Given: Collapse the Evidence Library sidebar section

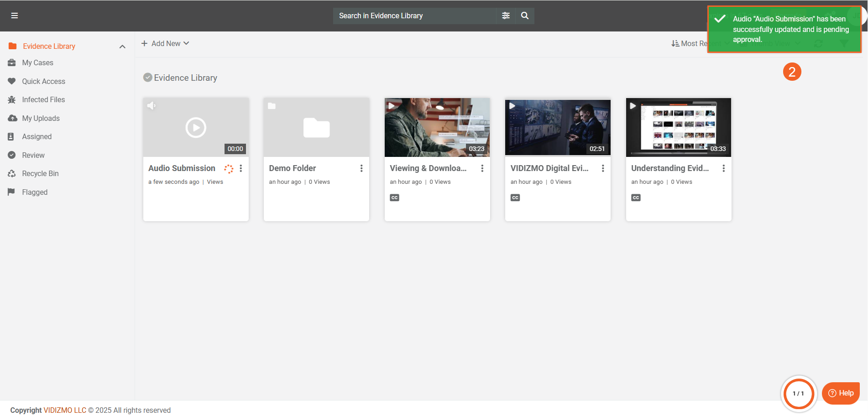Looking at the screenshot, I should tap(122, 47).
